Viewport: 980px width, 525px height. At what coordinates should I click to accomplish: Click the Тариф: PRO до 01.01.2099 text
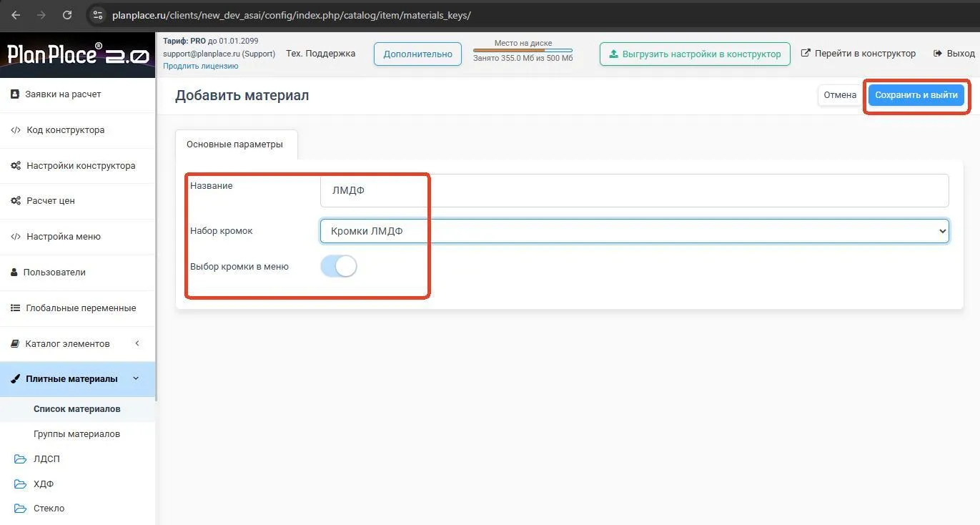211,41
